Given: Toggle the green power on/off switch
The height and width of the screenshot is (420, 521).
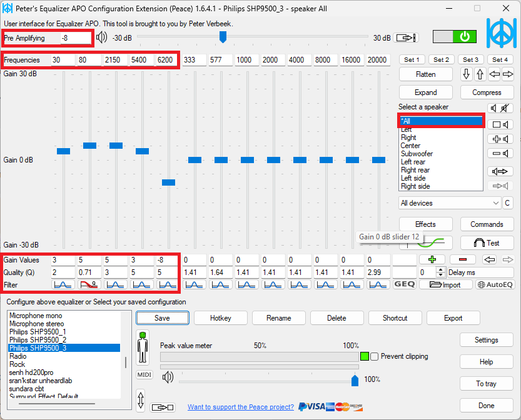Looking at the screenshot, I should [x=454, y=36].
